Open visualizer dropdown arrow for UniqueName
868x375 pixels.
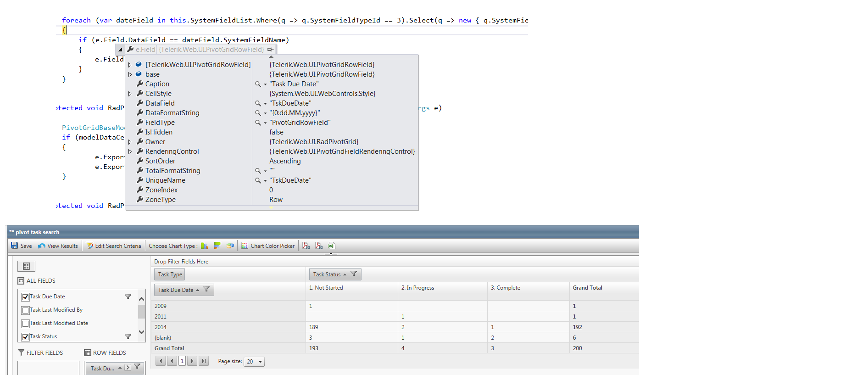pos(265,181)
